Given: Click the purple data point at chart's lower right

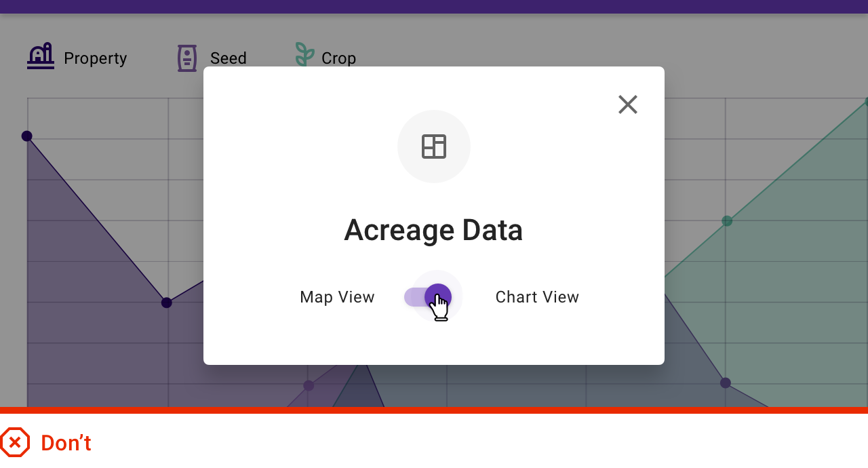Looking at the screenshot, I should (726, 383).
